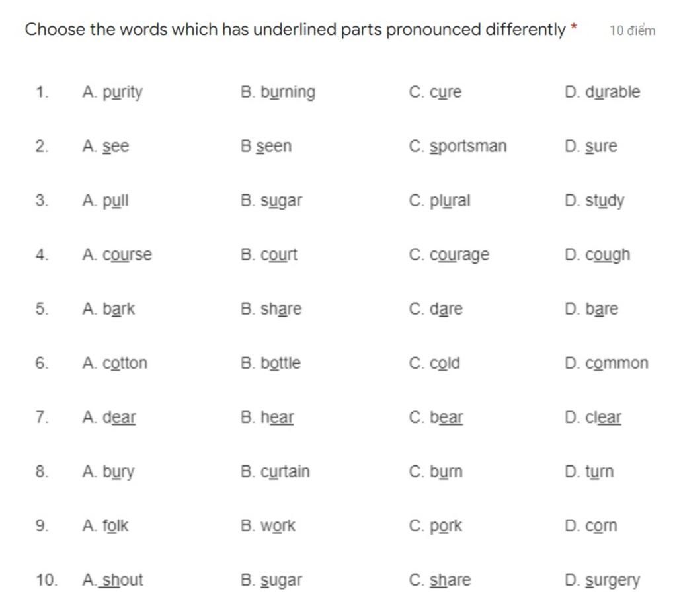Choose option B. burning in question 1
The width and height of the screenshot is (677, 616).
point(278,93)
